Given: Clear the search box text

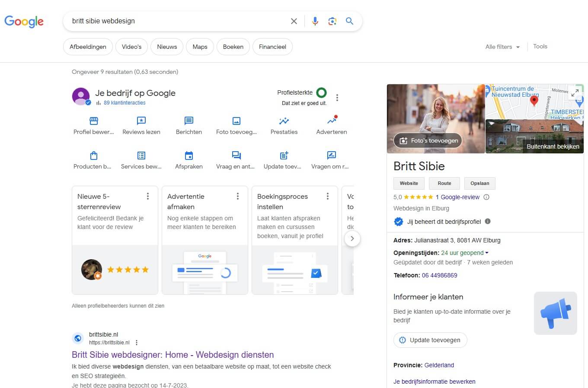Looking at the screenshot, I should tap(294, 21).
